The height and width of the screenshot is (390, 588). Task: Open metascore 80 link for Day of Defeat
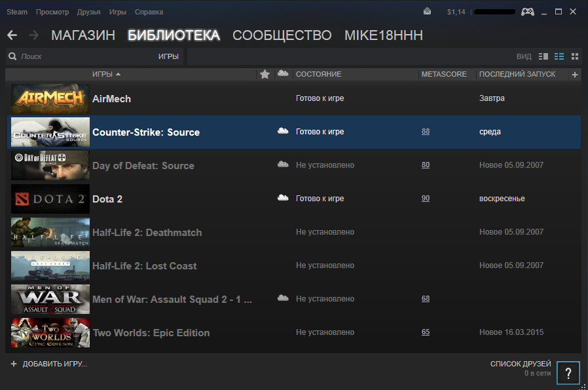[x=426, y=165]
